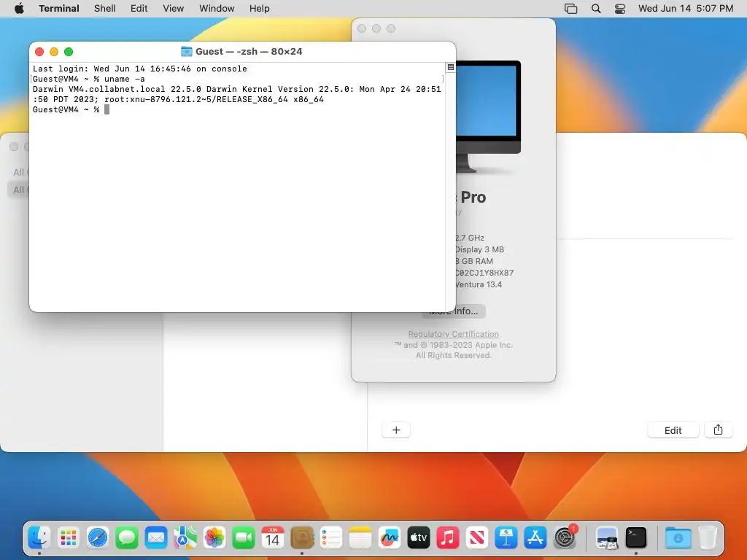The image size is (747, 560).
Task: Open Regulatory Certification link
Action: tap(454, 334)
